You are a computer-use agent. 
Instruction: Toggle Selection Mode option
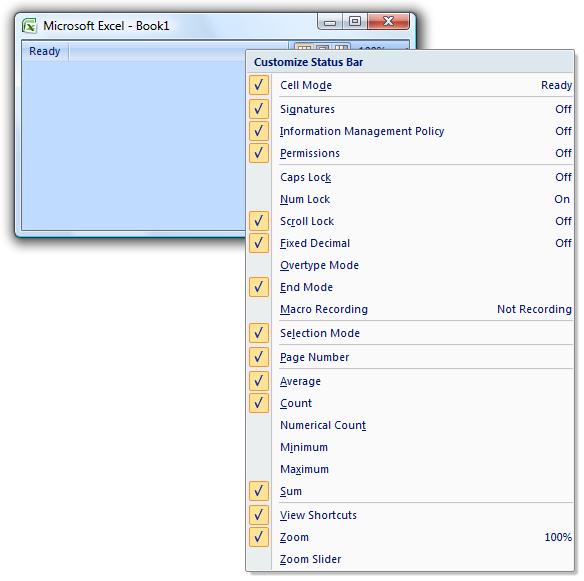point(410,333)
